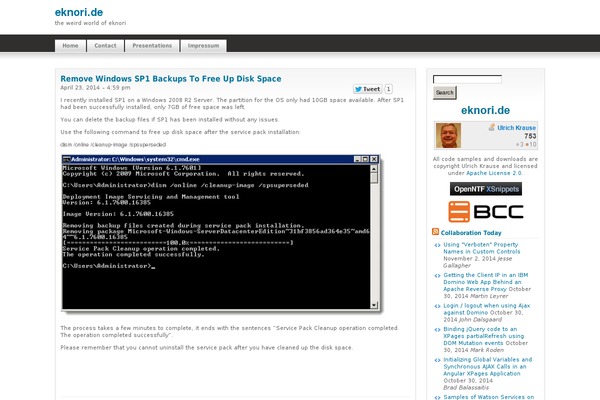Click bullet icon beside Binding jQuery article
600x400 pixels.
(x=437, y=330)
